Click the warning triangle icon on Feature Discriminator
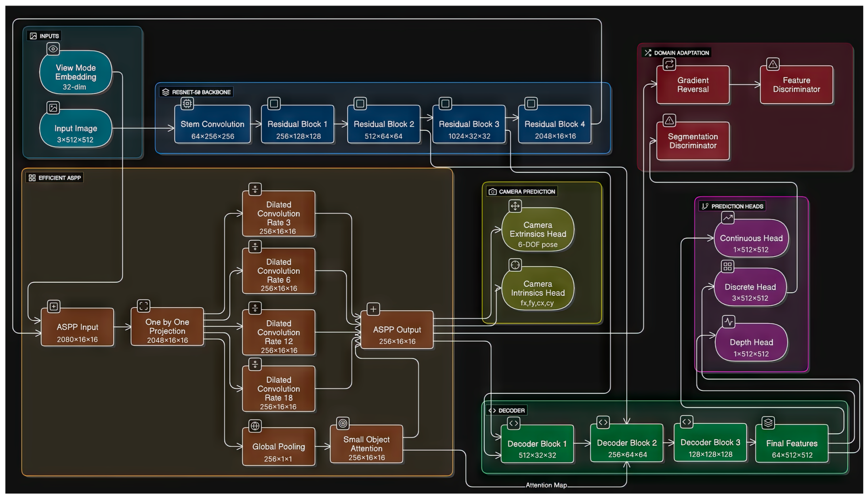Image resolution: width=868 pixels, height=501 pixels. click(773, 64)
